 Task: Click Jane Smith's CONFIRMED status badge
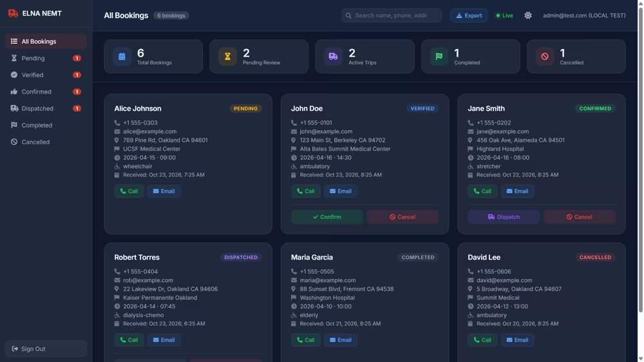595,108
